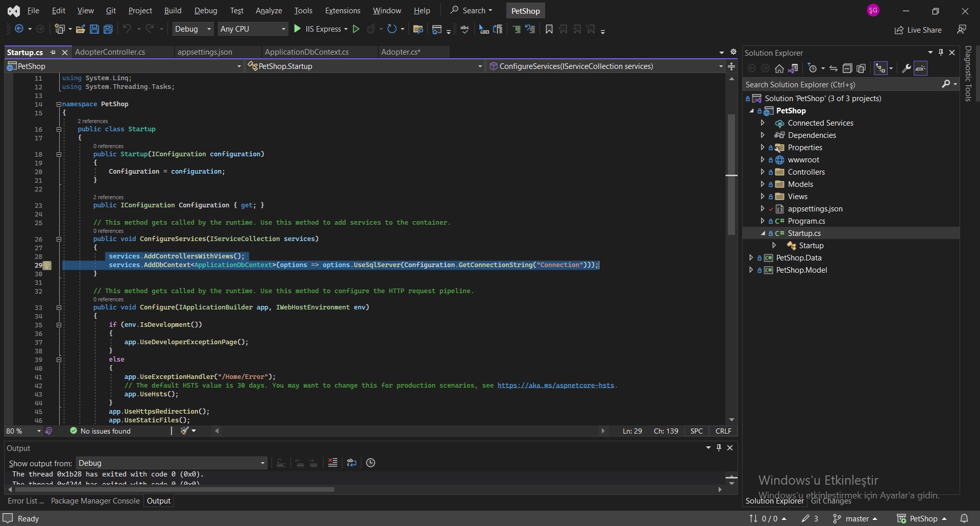Save current file with single disk icon
Viewport: 980px width, 526px height.
pyautogui.click(x=94, y=29)
